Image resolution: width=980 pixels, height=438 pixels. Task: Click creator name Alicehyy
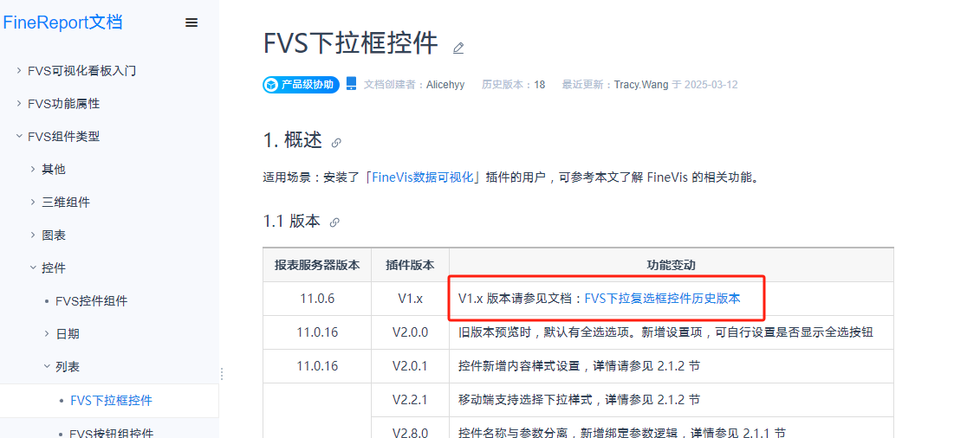click(445, 84)
